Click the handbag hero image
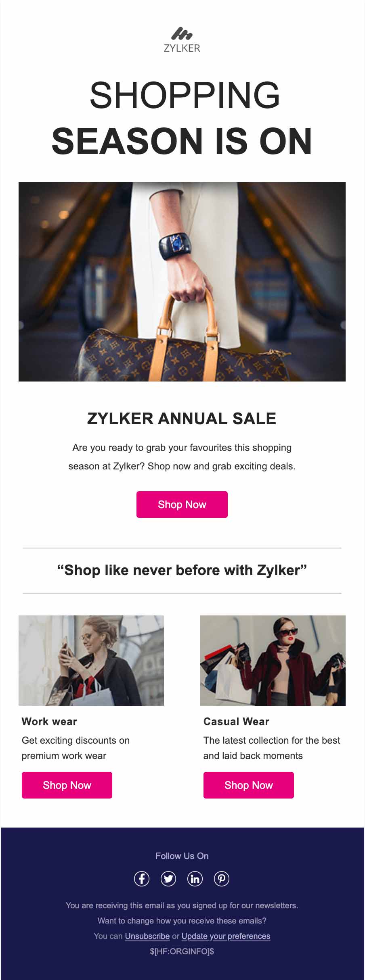 [x=182, y=282]
